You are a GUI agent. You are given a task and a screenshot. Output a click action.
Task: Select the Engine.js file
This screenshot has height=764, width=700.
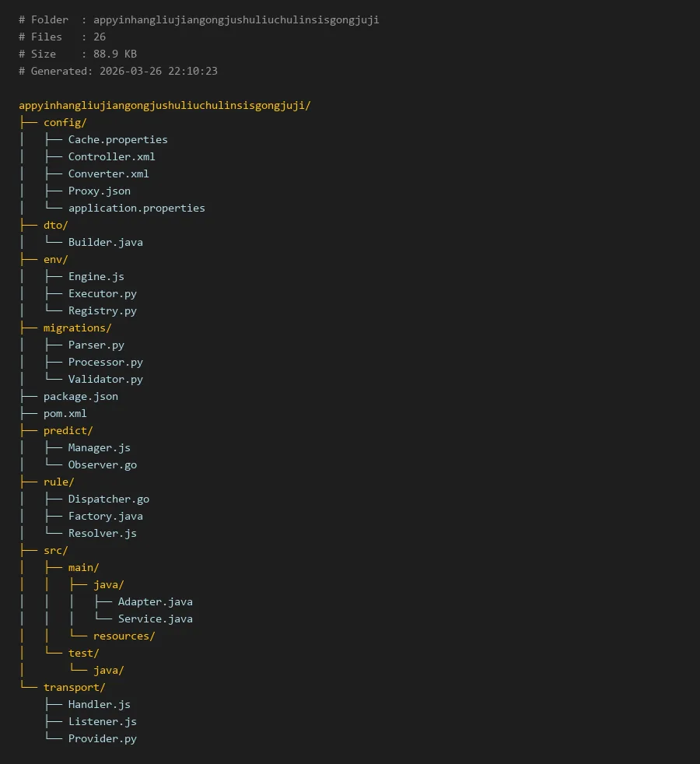(x=96, y=276)
